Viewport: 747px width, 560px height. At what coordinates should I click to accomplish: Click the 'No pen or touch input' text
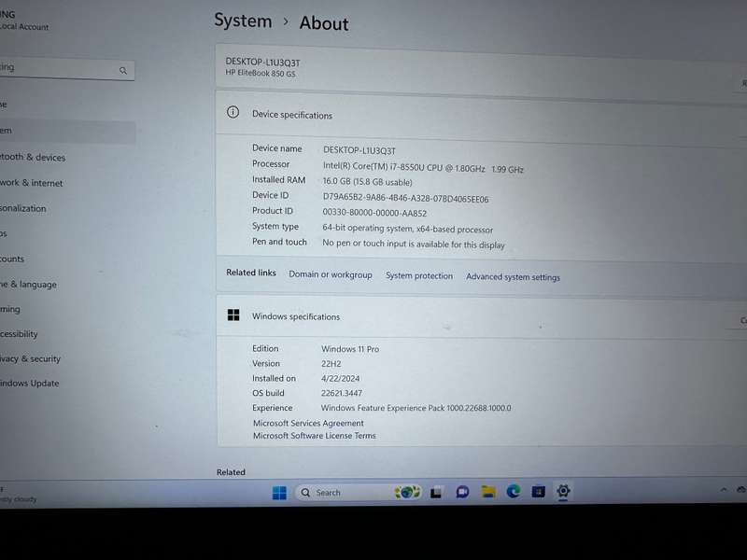click(x=413, y=244)
